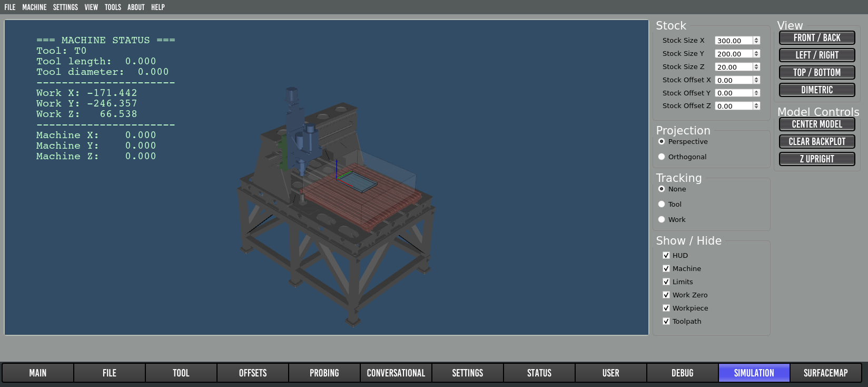868x387 pixels.
Task: Hide the Machine model checkbox
Action: pos(666,269)
